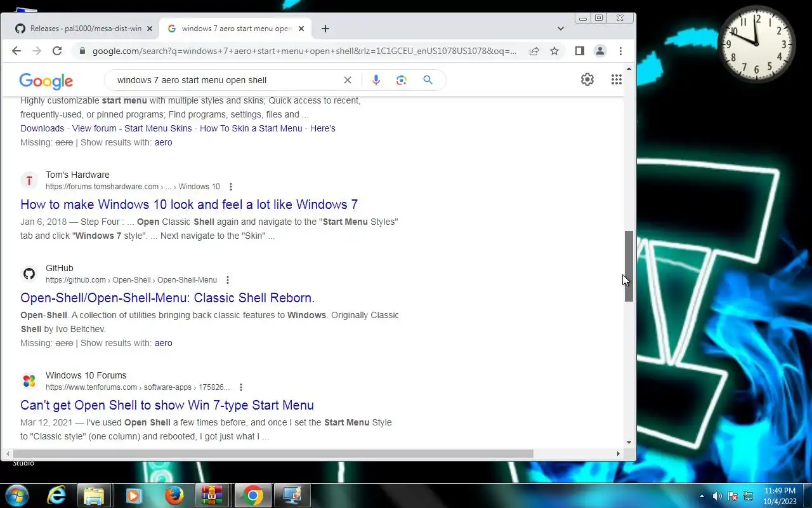Click the volume speaker tray icon

click(x=717, y=496)
